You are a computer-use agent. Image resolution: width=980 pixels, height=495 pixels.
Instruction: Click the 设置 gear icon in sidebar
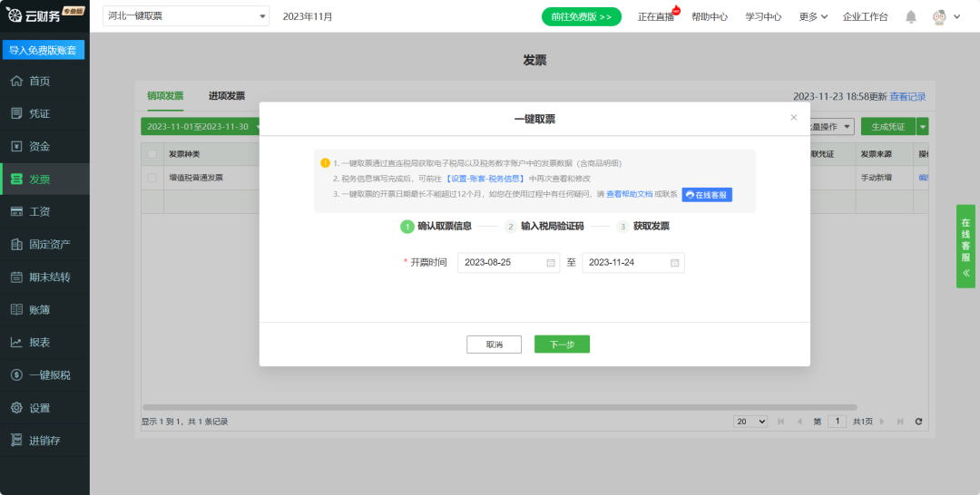tap(17, 408)
